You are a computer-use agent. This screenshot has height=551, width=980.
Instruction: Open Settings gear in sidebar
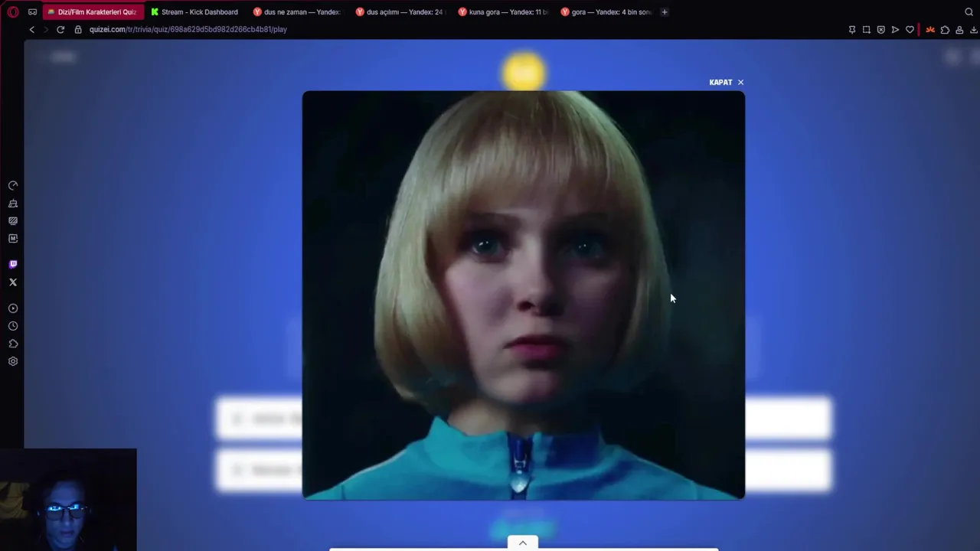(13, 361)
